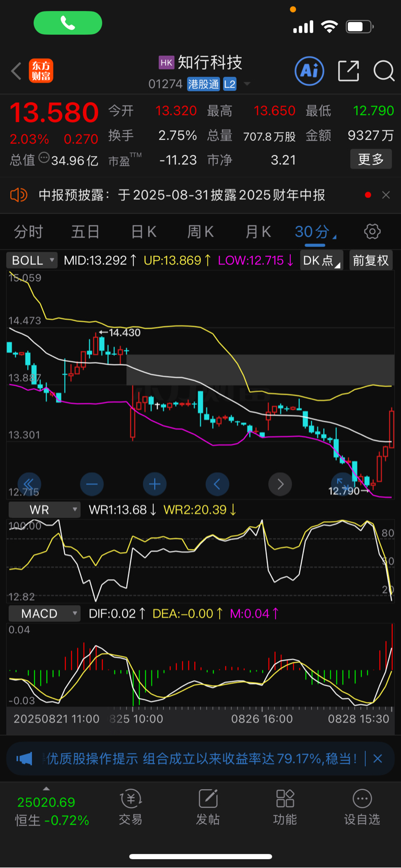Screen dimensions: 401x868
Task: Tap the WR1:13.68 reading
Action: (117, 510)
